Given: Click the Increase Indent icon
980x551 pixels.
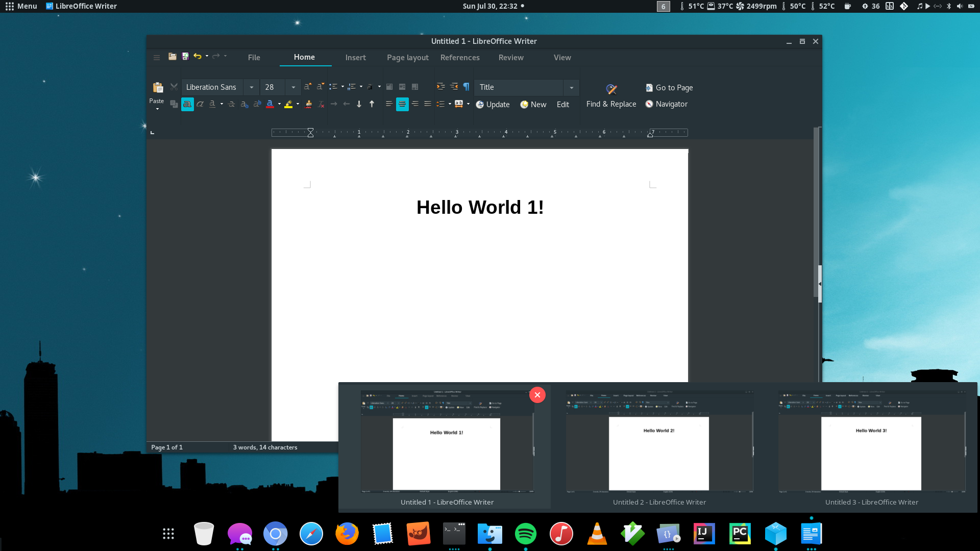Looking at the screenshot, I should pos(440,87).
